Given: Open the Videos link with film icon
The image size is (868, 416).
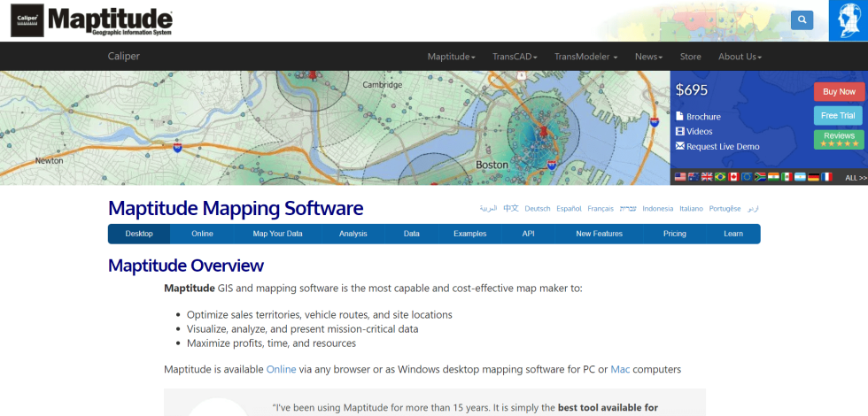Looking at the screenshot, I should click(x=699, y=131).
